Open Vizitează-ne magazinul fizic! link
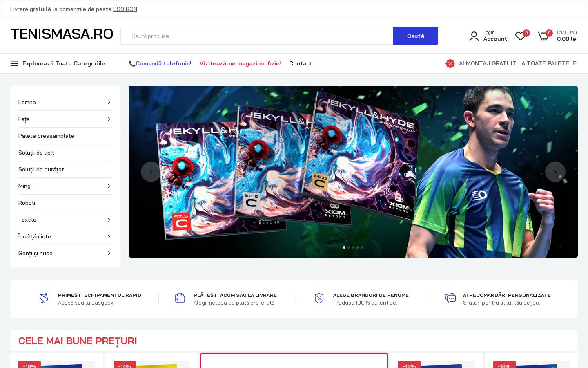588x368 pixels. click(240, 63)
